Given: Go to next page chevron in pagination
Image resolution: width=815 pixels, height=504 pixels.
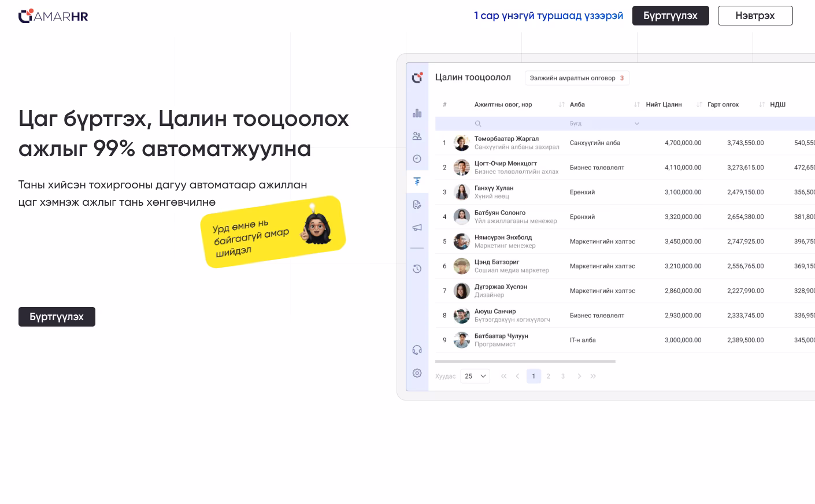Looking at the screenshot, I should coord(579,376).
